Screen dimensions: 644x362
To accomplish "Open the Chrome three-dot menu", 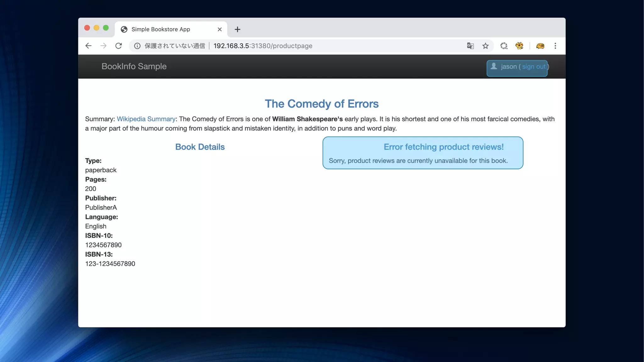I will [555, 46].
